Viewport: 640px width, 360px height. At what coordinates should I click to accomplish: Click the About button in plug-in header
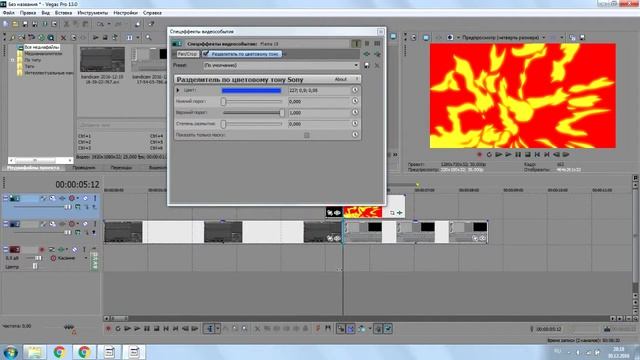pyautogui.click(x=340, y=79)
